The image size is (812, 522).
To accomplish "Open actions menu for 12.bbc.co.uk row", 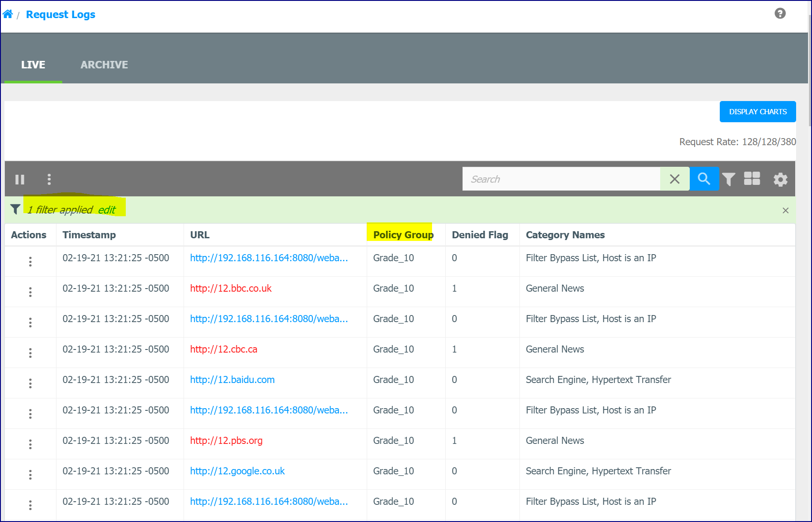I will 30,292.
